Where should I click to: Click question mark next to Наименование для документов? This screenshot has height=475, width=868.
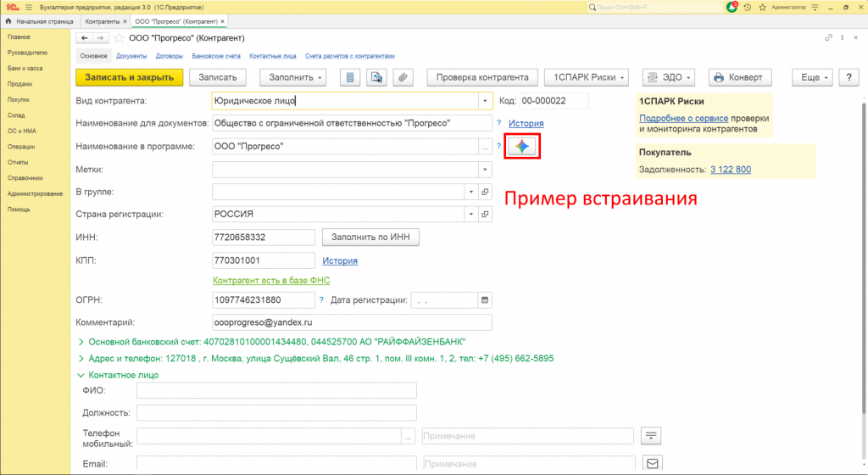(498, 123)
